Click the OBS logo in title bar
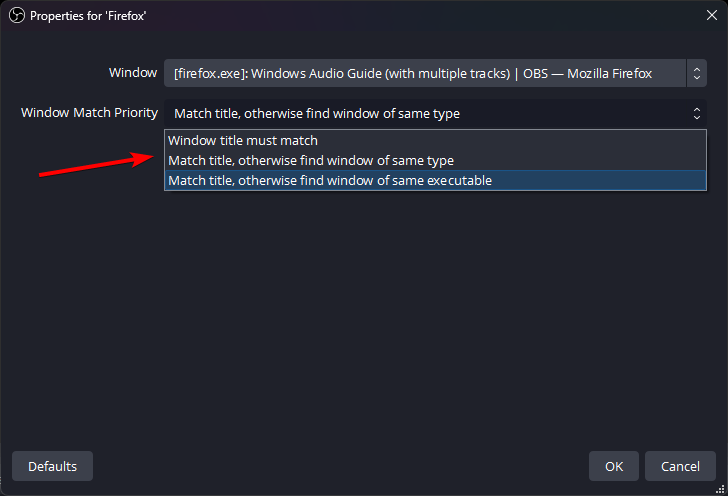The width and height of the screenshot is (728, 496). pyautogui.click(x=16, y=16)
